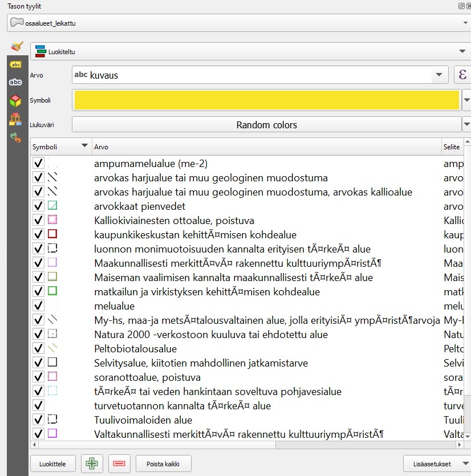Click symbol swatch for Natura 2000 row

click(52, 334)
